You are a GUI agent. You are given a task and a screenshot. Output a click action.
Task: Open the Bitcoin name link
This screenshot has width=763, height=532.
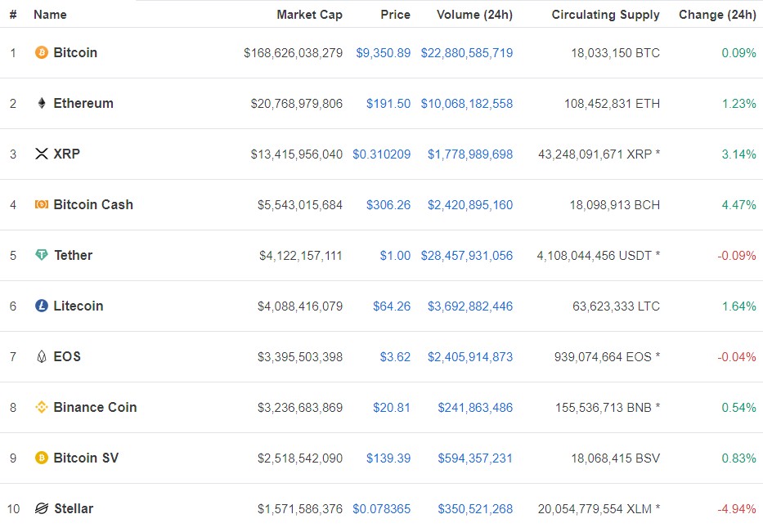coord(75,52)
